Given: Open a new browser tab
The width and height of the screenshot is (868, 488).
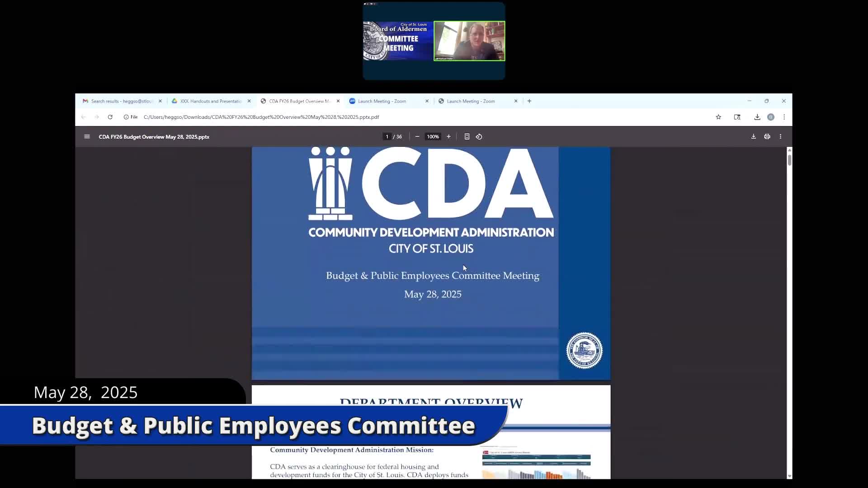Looking at the screenshot, I should (529, 101).
